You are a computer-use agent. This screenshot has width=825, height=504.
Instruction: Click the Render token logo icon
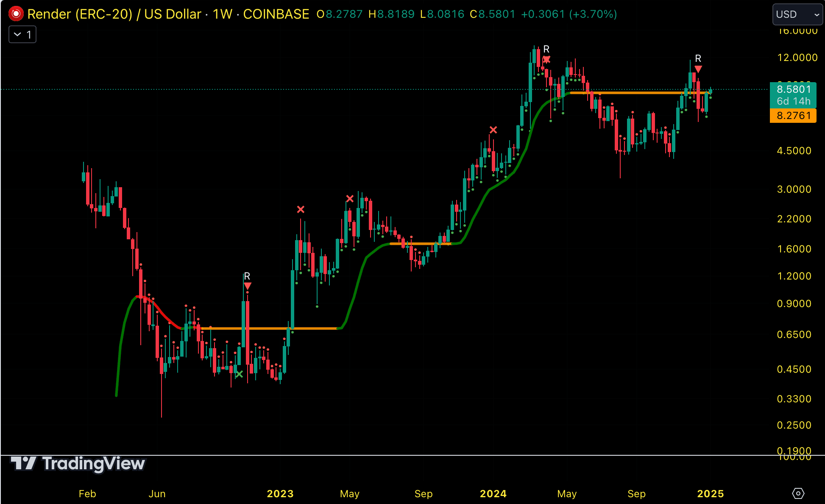pyautogui.click(x=16, y=14)
